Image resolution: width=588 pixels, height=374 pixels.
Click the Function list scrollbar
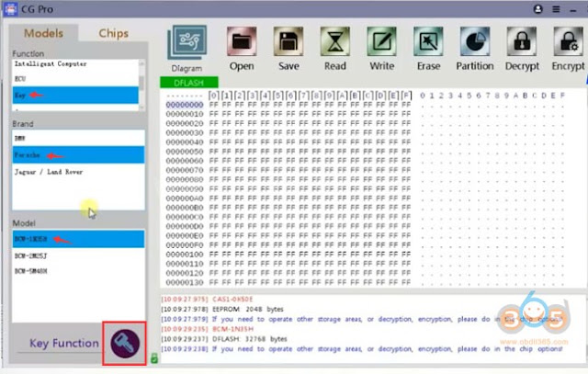(x=141, y=85)
